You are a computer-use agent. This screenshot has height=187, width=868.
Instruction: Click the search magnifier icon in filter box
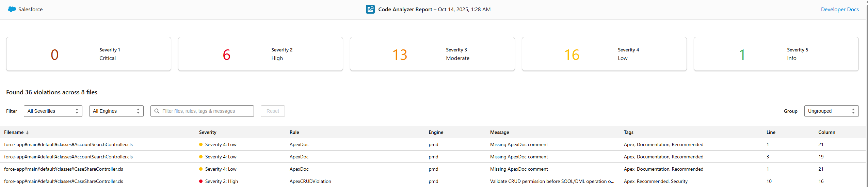coord(157,111)
